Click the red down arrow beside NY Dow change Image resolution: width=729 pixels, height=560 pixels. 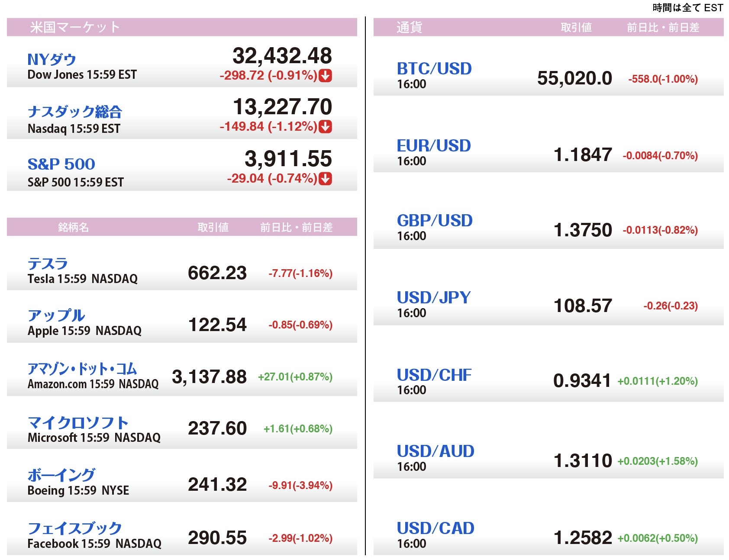click(x=325, y=76)
